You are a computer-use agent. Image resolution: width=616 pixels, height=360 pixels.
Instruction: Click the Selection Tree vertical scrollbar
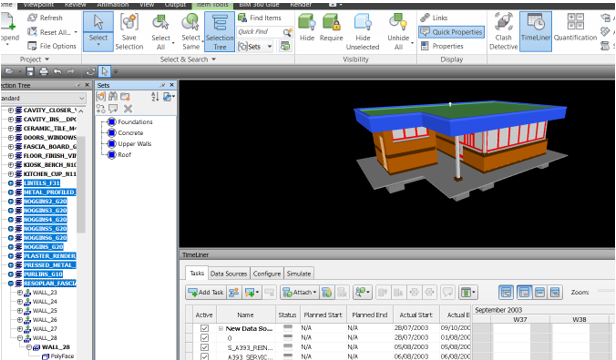click(x=81, y=185)
